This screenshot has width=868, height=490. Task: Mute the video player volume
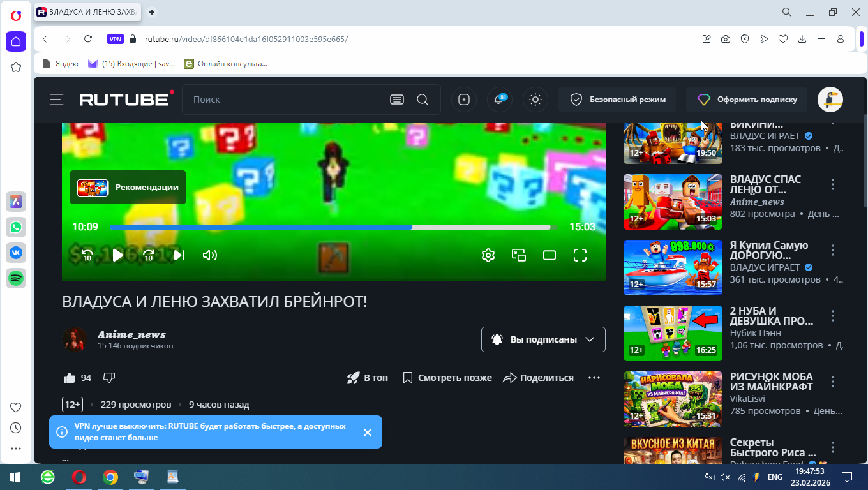(210, 255)
